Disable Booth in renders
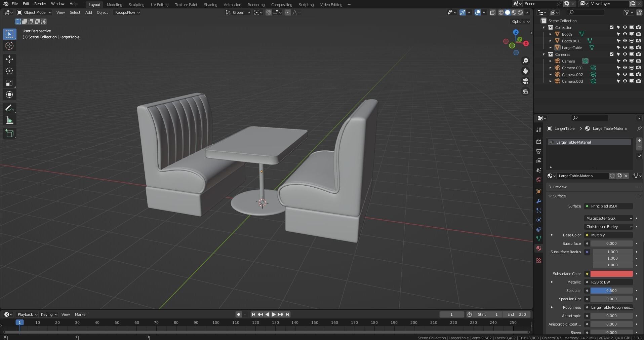The width and height of the screenshot is (644, 340). click(638, 34)
